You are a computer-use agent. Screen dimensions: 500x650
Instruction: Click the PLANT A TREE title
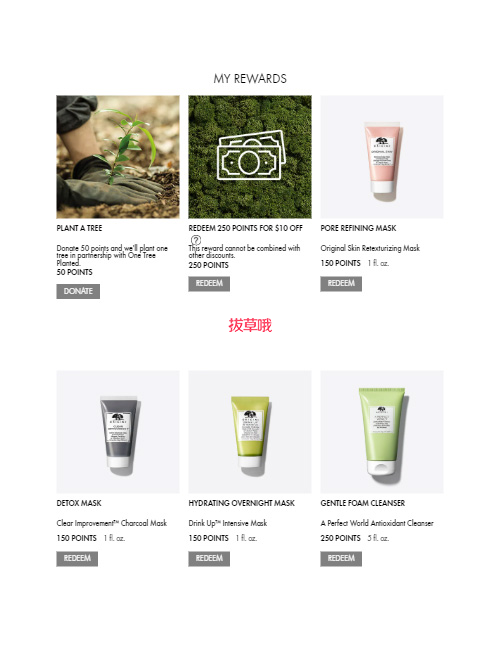(x=79, y=228)
